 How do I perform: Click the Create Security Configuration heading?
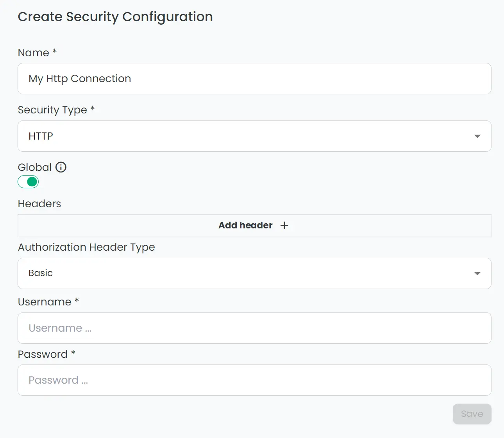(115, 17)
